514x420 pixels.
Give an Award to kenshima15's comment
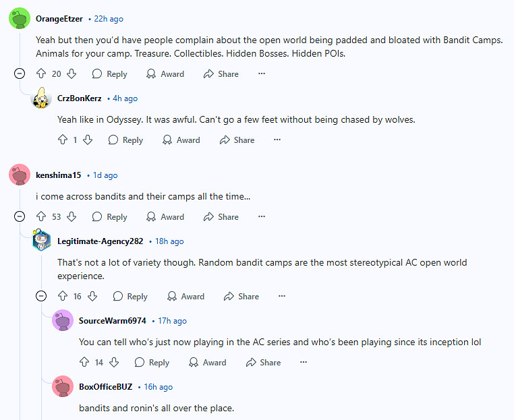coord(165,216)
